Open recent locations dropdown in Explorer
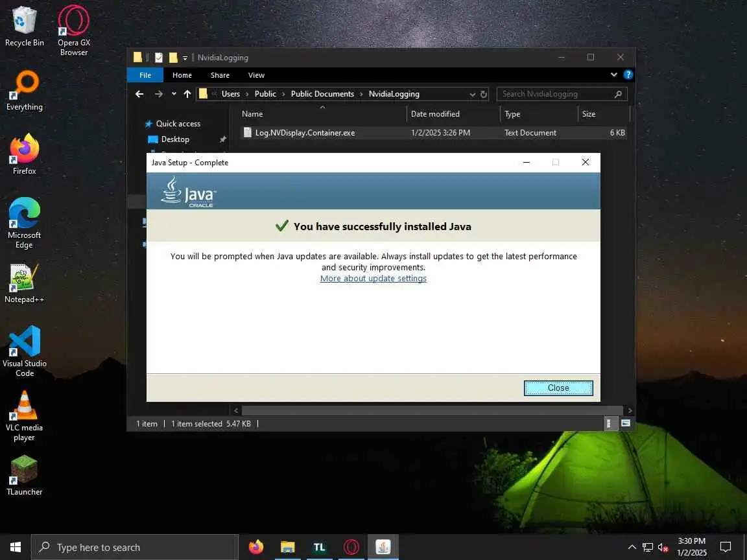The height and width of the screenshot is (560, 747). pyautogui.click(x=174, y=94)
